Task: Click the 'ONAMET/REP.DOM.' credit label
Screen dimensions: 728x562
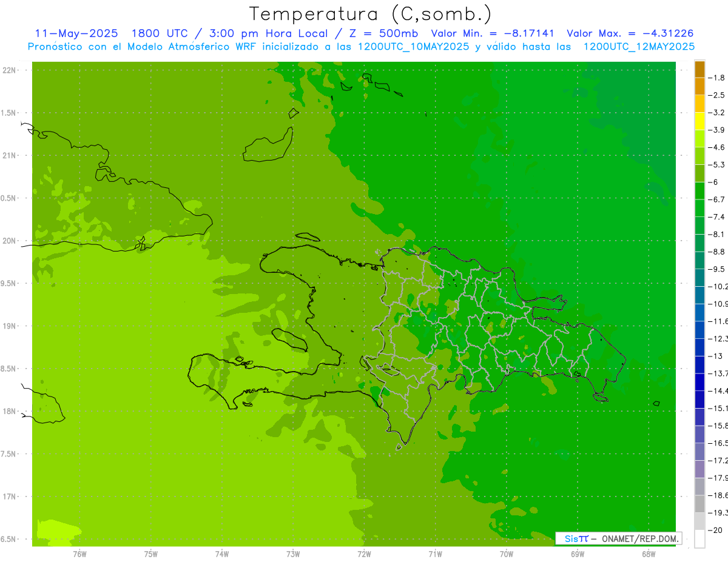Action: point(640,538)
